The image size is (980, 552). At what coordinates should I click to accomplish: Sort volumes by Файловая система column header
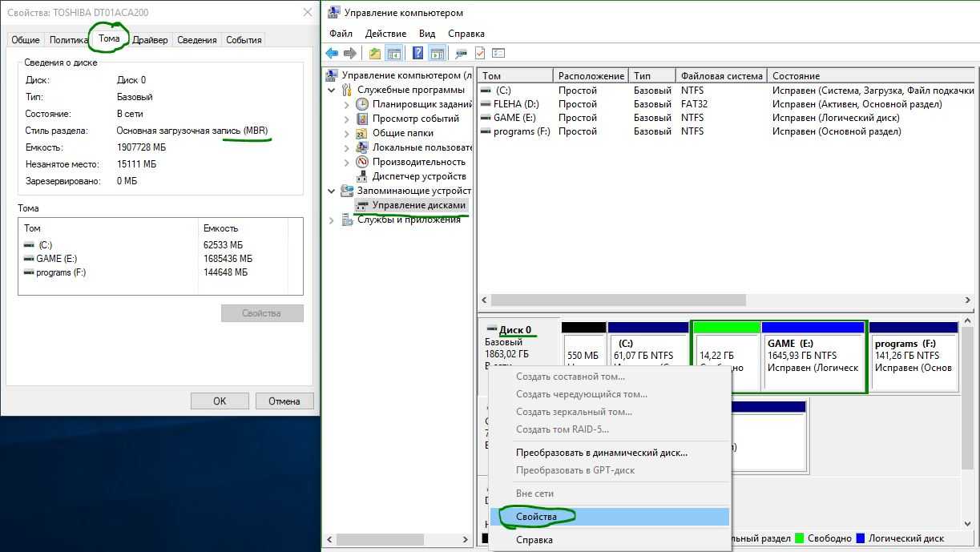(x=721, y=76)
